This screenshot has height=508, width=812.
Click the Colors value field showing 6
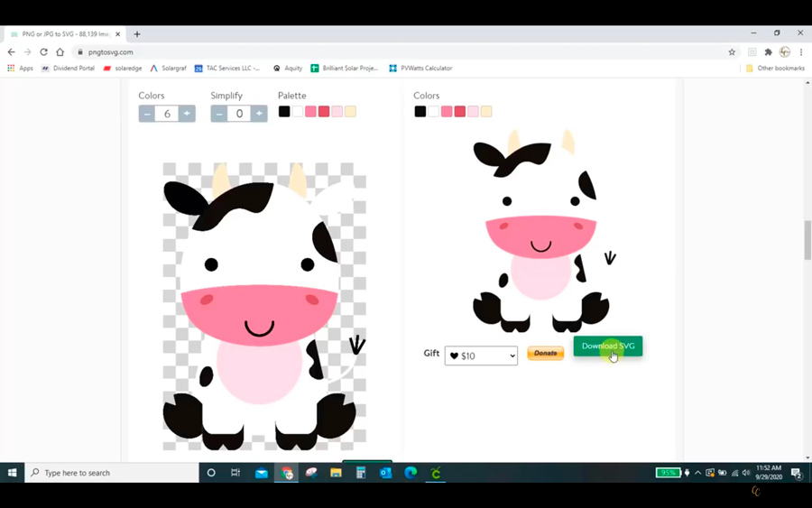pyautogui.click(x=167, y=114)
